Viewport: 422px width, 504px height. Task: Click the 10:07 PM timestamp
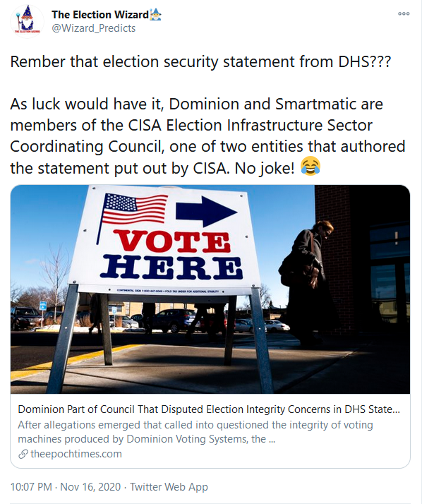click(x=31, y=486)
